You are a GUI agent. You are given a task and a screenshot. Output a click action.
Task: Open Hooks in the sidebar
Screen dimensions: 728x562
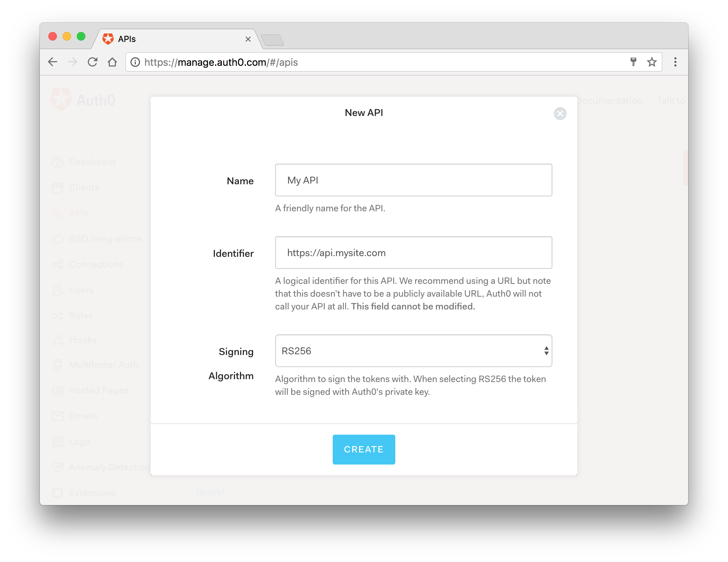[x=74, y=340]
